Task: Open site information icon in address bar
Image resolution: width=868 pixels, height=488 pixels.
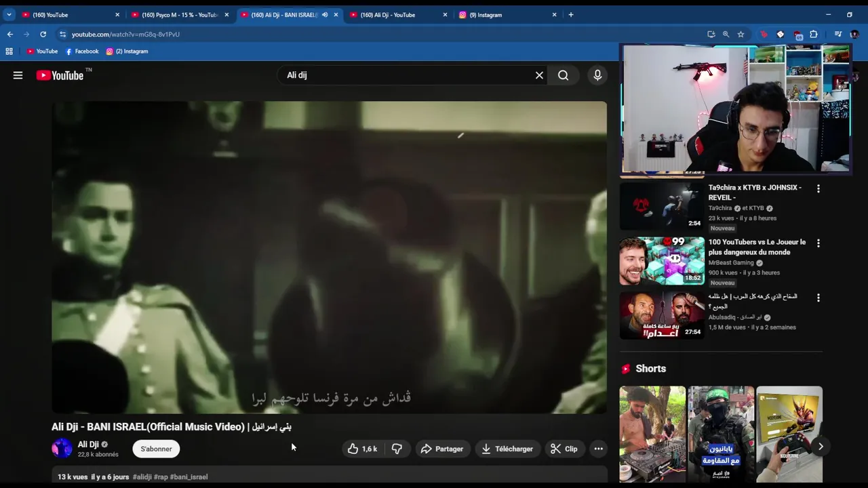Action: coord(62,34)
